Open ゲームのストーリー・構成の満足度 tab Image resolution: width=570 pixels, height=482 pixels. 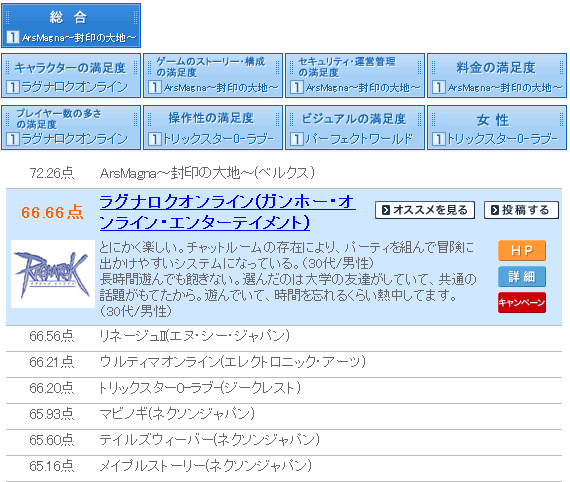tap(213, 76)
